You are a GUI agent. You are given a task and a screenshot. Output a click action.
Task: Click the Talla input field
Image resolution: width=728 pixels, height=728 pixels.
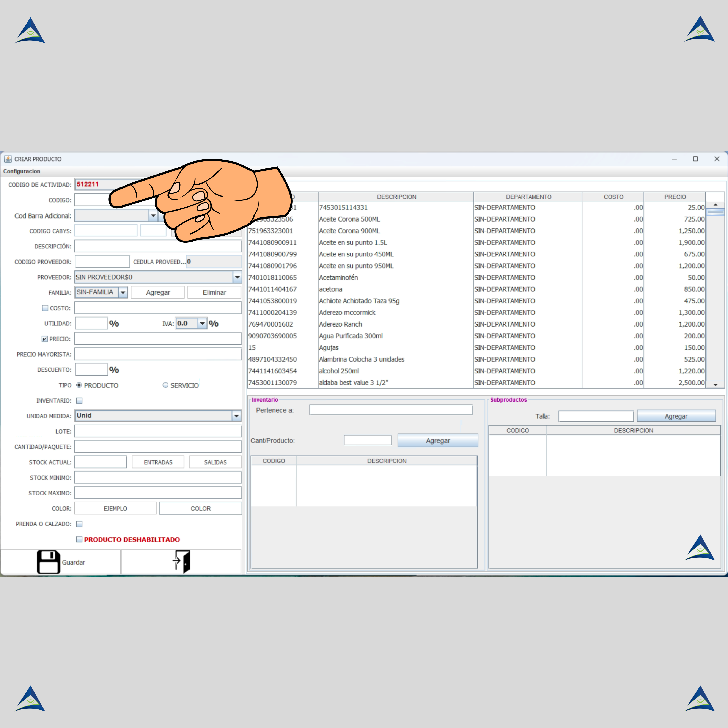[596, 416]
